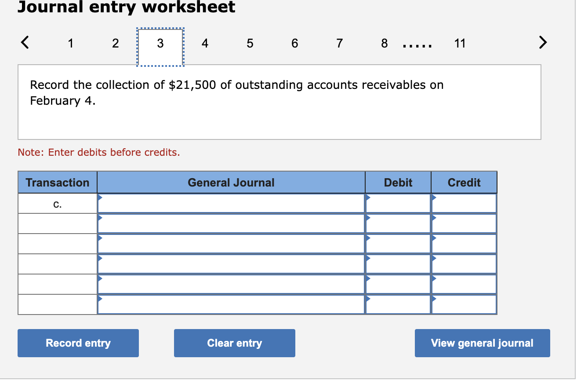Click the right navigation chevron arrow
588x388 pixels.
pos(543,42)
